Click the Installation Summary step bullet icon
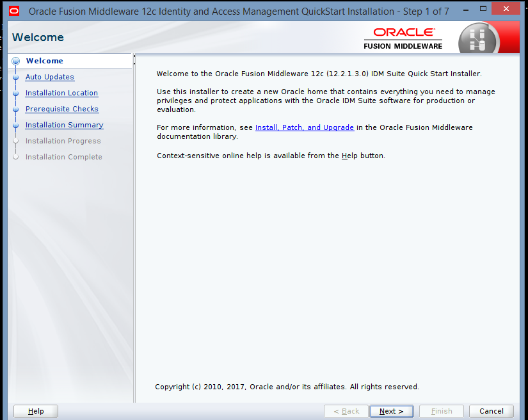Image resolution: width=528 pixels, height=420 pixels. click(x=15, y=125)
